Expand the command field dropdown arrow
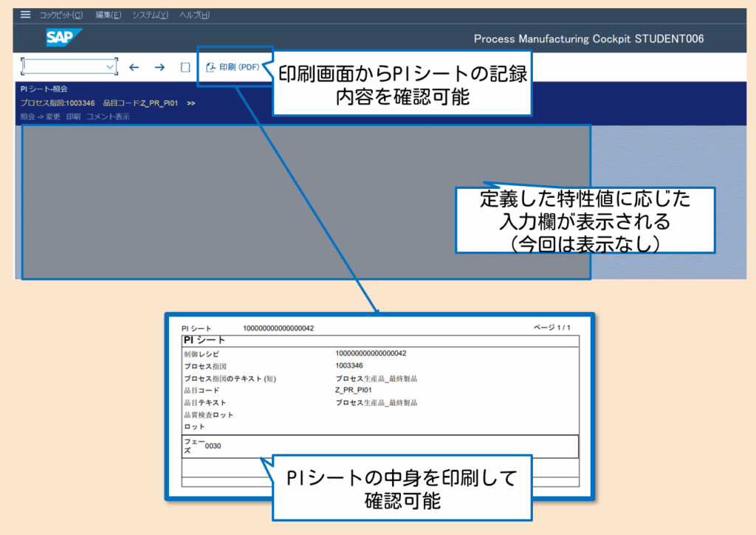Image resolution: width=756 pixels, height=535 pixels. [x=111, y=66]
